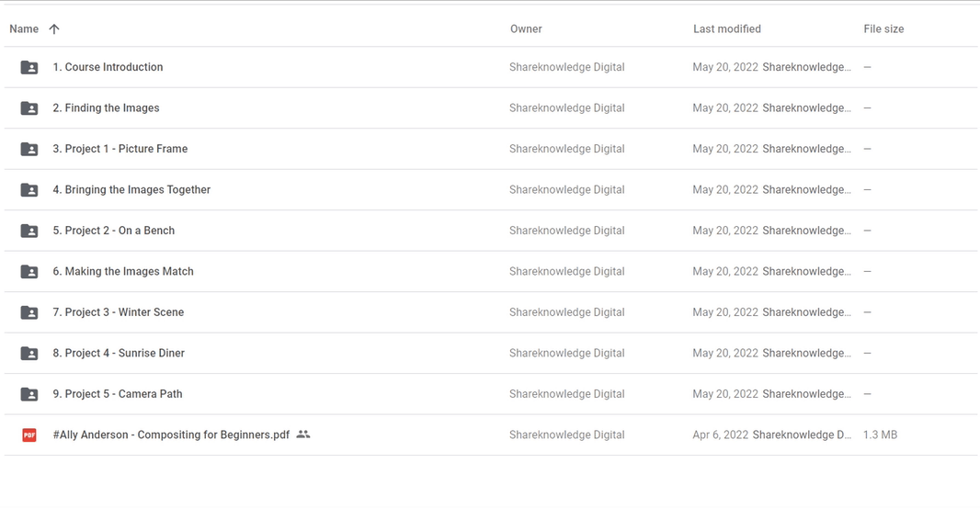Open Ally Anderson - Compositing for Beginners.pdf
Image resolution: width=980 pixels, height=508 pixels.
point(171,435)
